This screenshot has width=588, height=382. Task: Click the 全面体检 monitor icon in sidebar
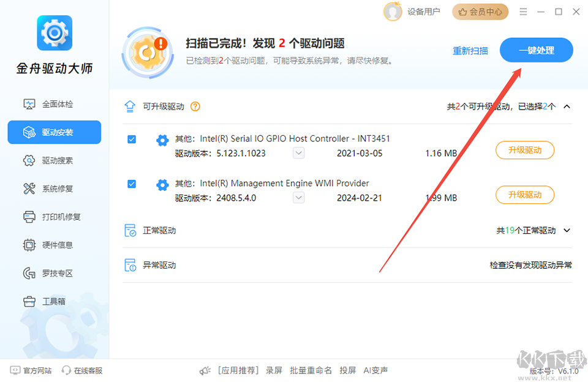coord(29,104)
